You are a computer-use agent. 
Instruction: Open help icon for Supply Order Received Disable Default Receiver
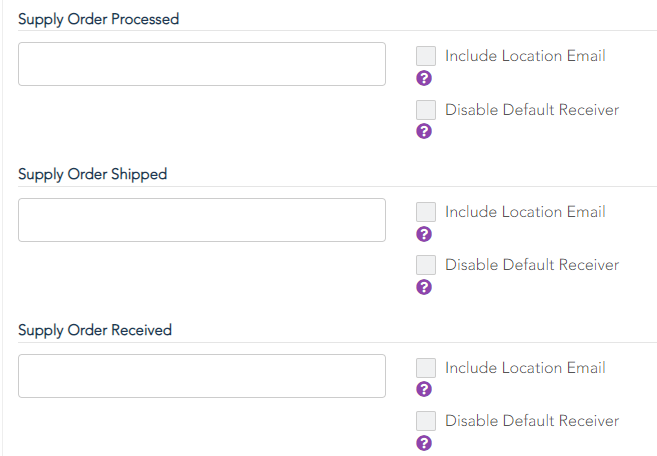coord(424,443)
